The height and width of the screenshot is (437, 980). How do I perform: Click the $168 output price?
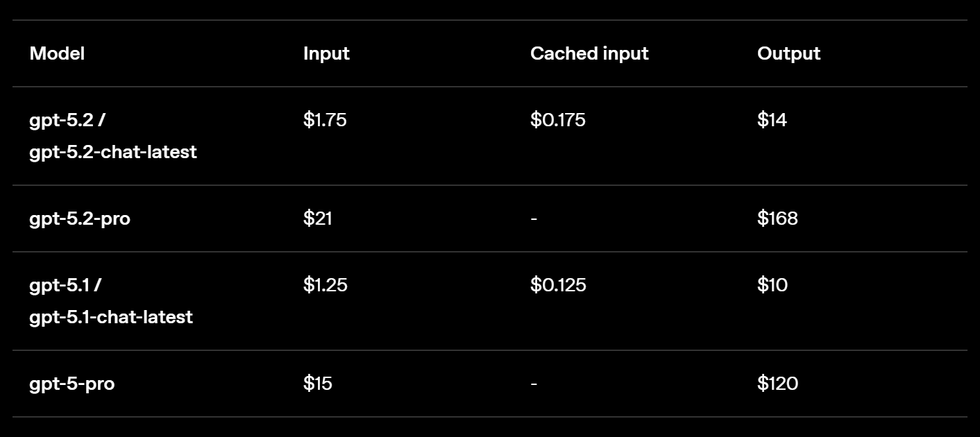[x=777, y=218]
